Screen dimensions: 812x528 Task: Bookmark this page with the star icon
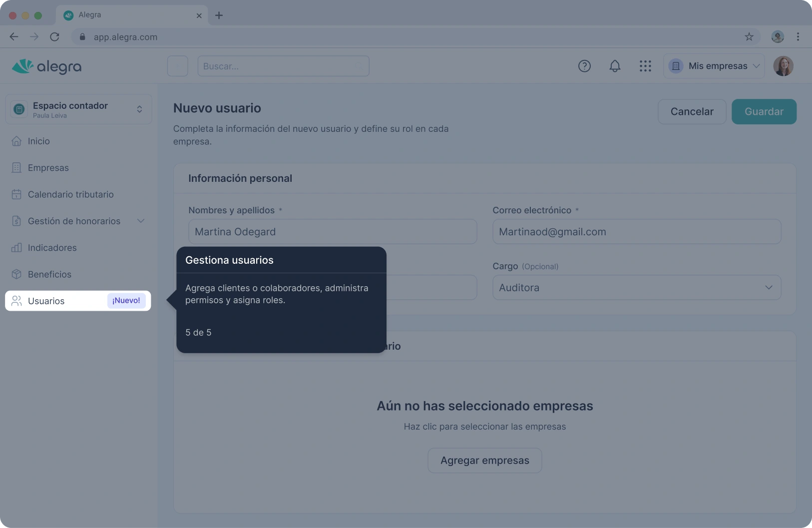click(749, 36)
